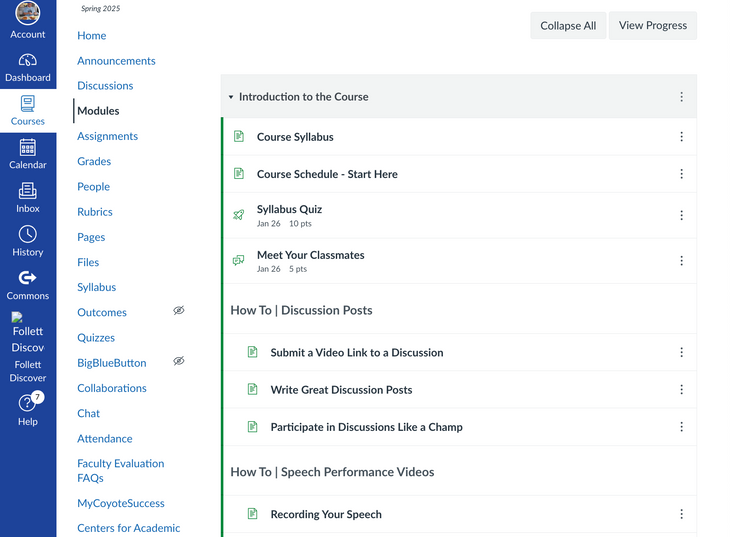Open the Help question mark icon

27,403
